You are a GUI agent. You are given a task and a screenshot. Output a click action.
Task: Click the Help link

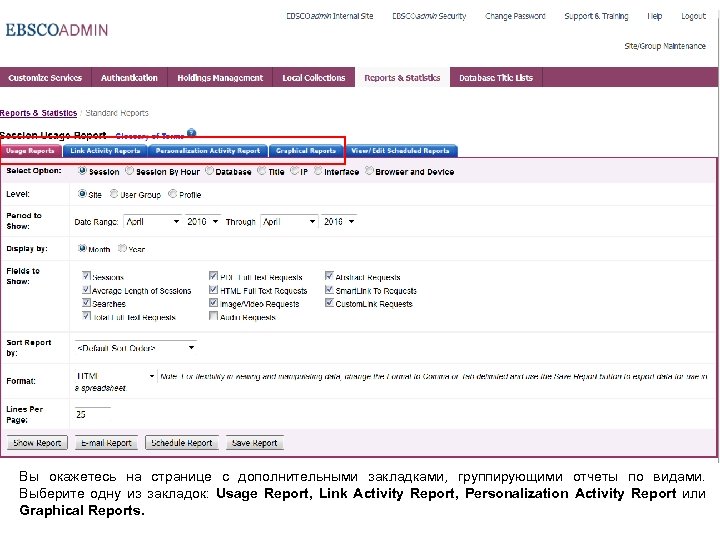pos(655,16)
